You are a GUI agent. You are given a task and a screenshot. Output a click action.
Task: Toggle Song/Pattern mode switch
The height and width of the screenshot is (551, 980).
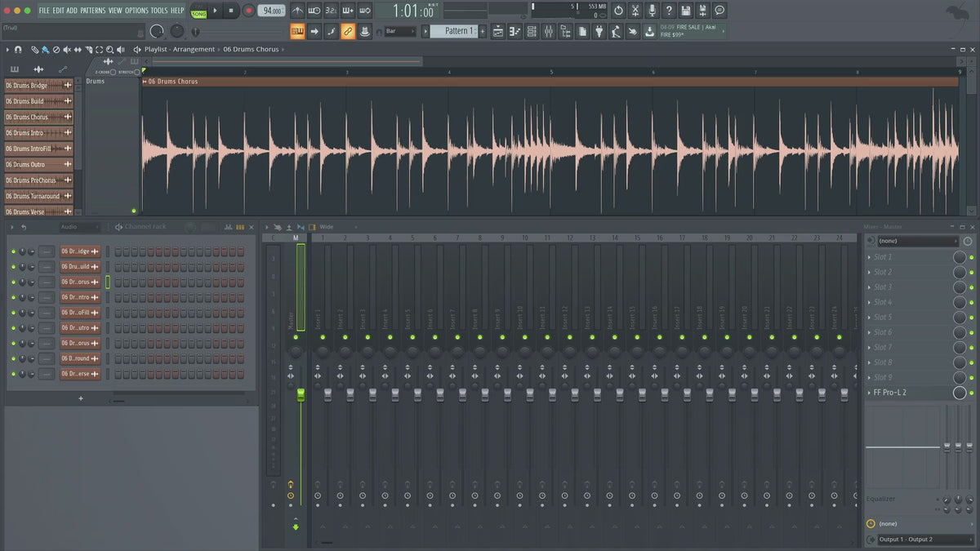[x=198, y=11]
